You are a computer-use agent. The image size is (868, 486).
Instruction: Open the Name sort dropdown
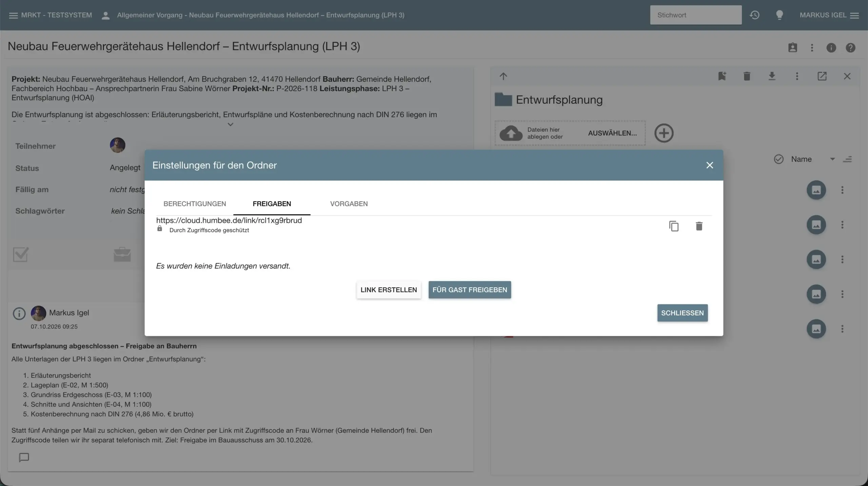[813, 159]
